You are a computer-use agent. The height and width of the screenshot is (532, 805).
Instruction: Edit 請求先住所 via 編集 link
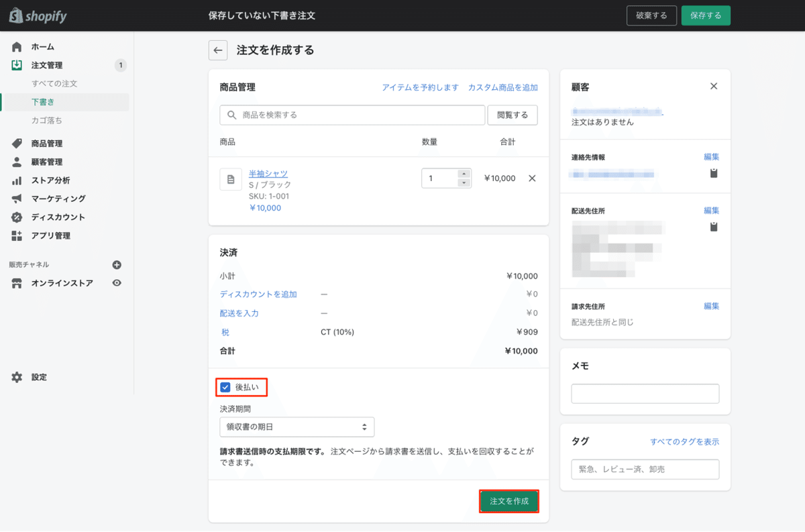pyautogui.click(x=711, y=306)
